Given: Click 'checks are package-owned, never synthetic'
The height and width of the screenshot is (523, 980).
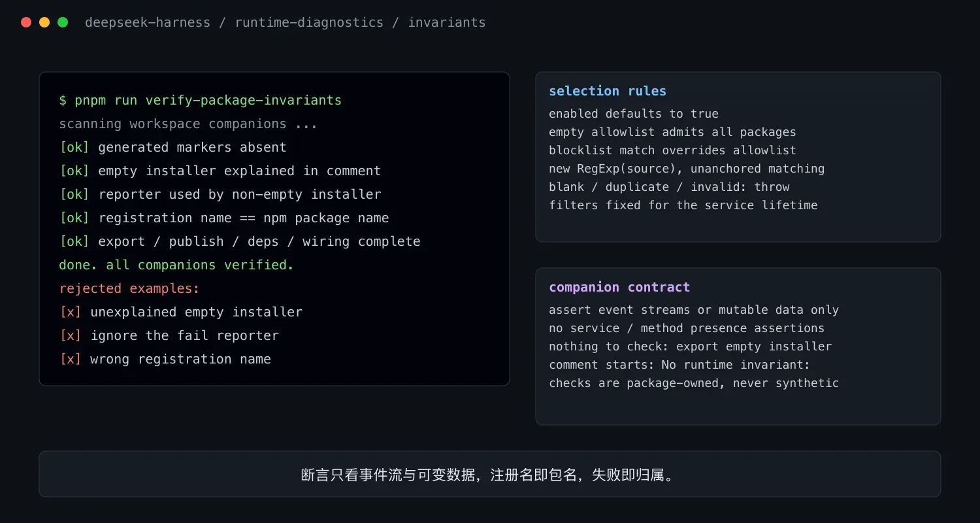Looking at the screenshot, I should coord(694,383).
